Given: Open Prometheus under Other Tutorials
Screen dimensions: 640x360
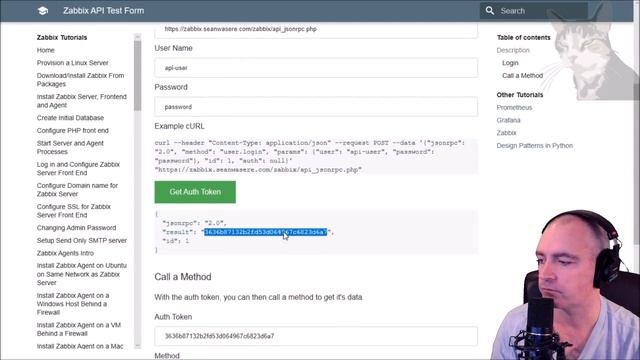Looking at the screenshot, I should 514,108.
